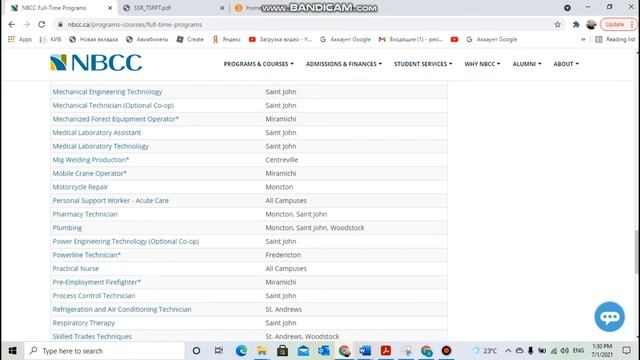Open Mechanical Technician (Optional Co-op) link

113,105
